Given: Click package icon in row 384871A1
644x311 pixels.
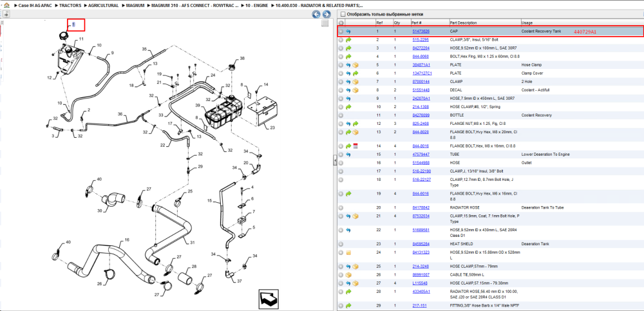Looking at the screenshot, I should (x=355, y=65).
